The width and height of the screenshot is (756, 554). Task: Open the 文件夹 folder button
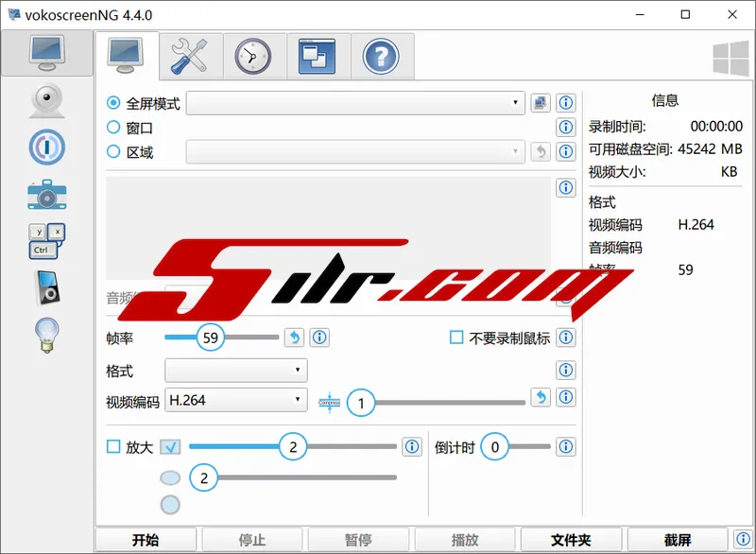572,540
